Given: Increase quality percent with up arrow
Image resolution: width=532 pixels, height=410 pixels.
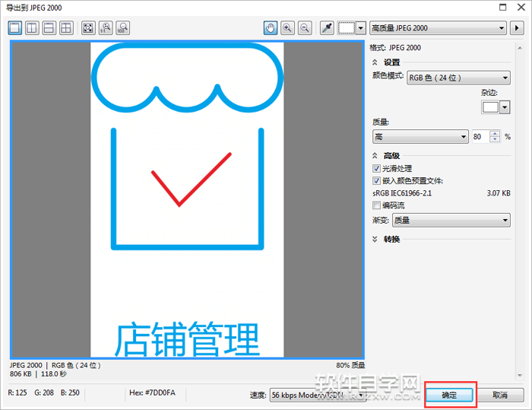Looking at the screenshot, I should [x=495, y=133].
